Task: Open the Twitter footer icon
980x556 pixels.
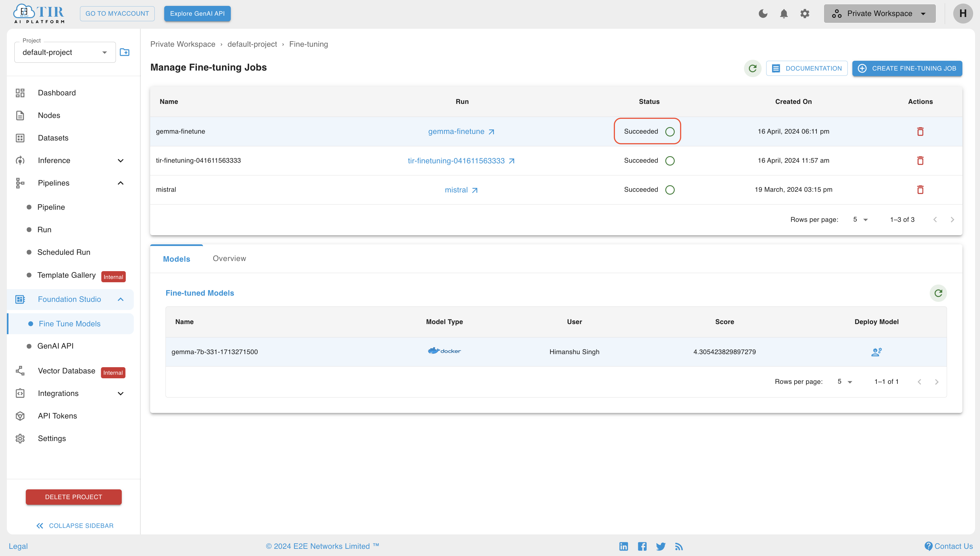Action: [x=661, y=546]
